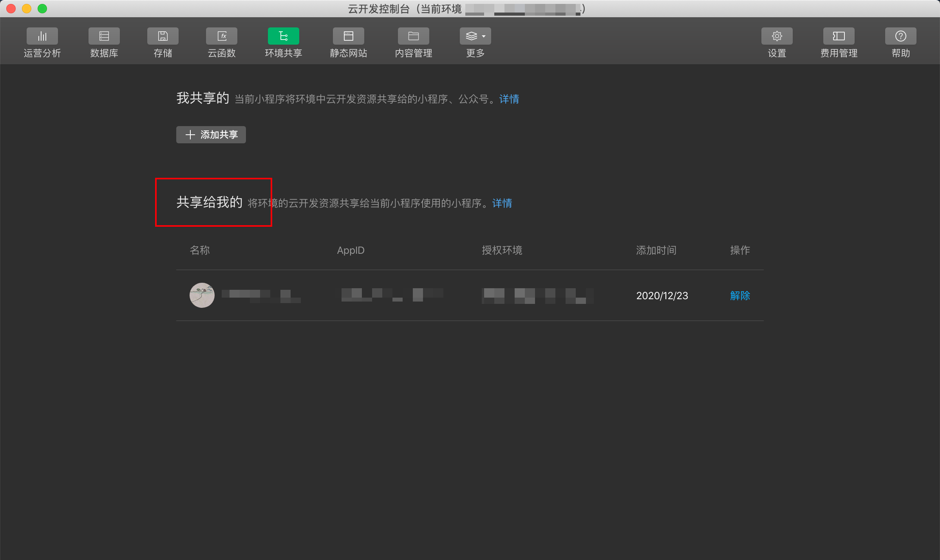Click the 授权环境 column header

[502, 250]
